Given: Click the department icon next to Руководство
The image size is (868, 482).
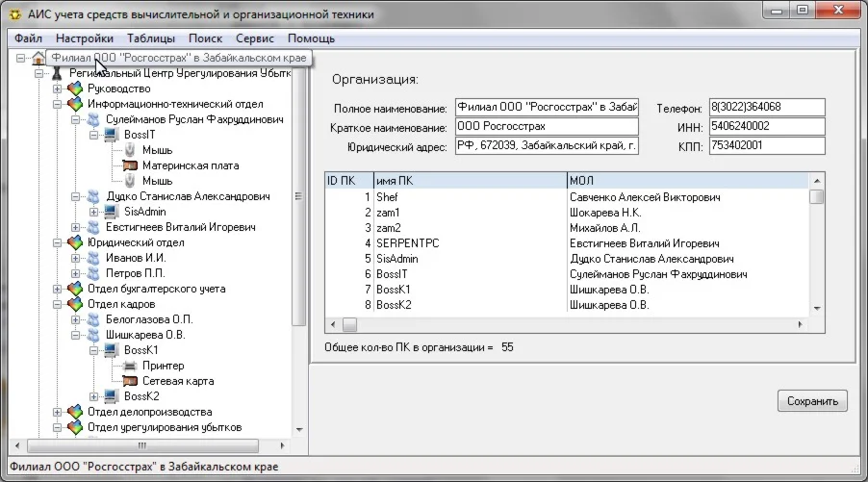Looking at the screenshot, I should [75, 89].
